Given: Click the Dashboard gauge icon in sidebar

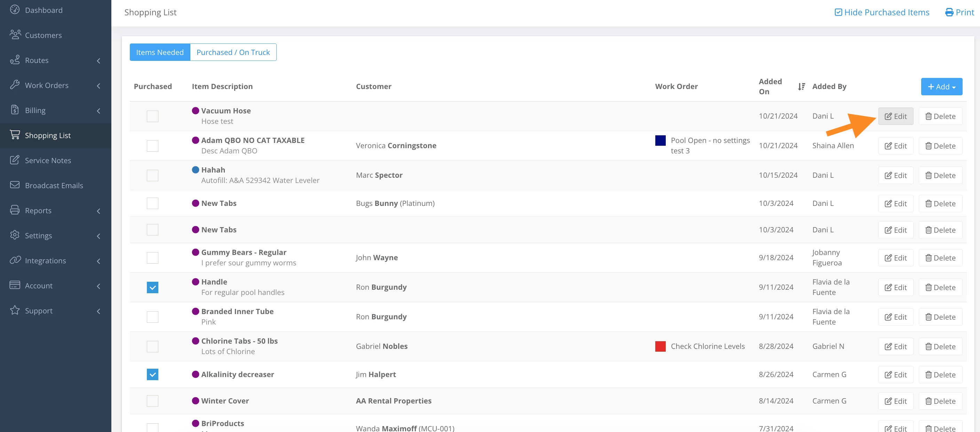Looking at the screenshot, I should (15, 9).
